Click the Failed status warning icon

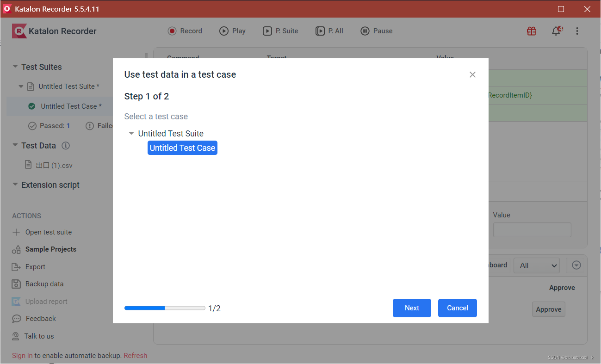click(90, 126)
